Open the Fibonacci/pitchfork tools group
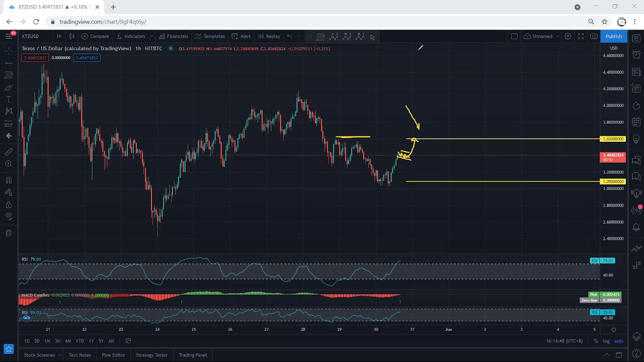This screenshot has height=362, width=644. [9, 75]
